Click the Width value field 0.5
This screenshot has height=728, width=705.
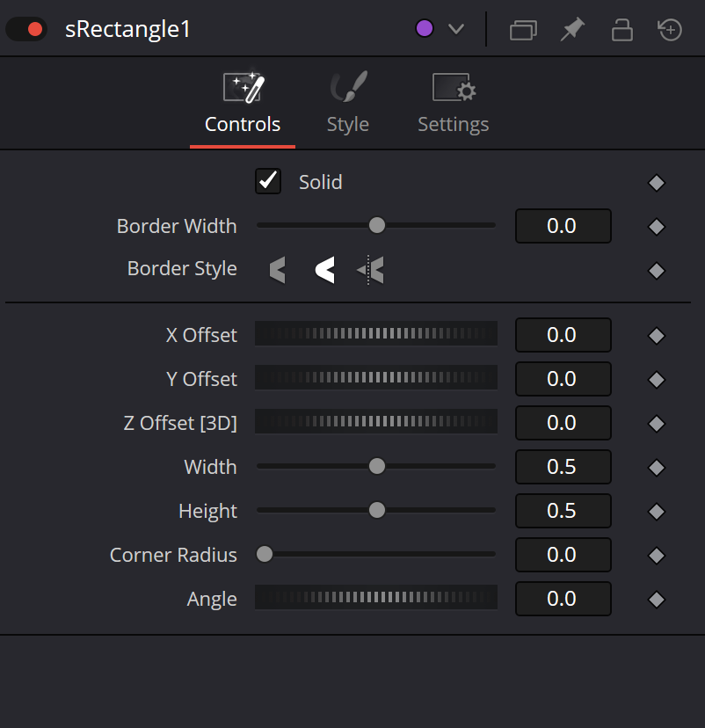tap(563, 467)
